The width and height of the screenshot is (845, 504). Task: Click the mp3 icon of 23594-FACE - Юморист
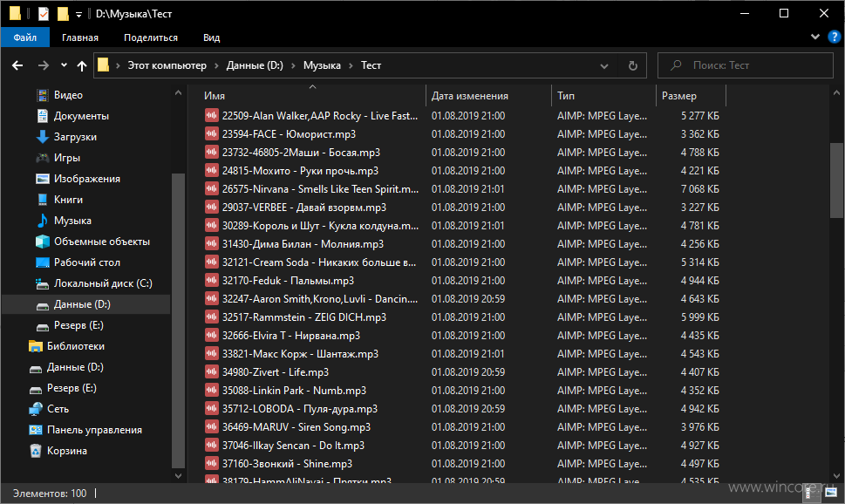click(211, 133)
